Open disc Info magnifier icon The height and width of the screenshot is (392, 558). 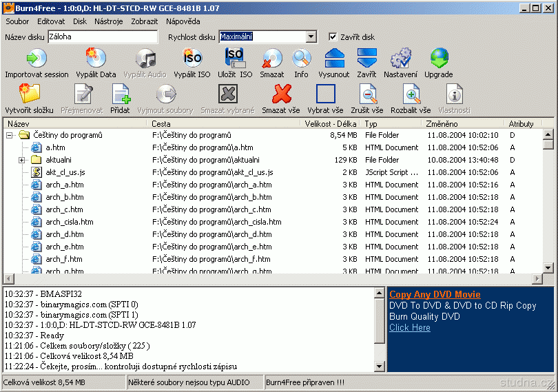[x=301, y=59]
